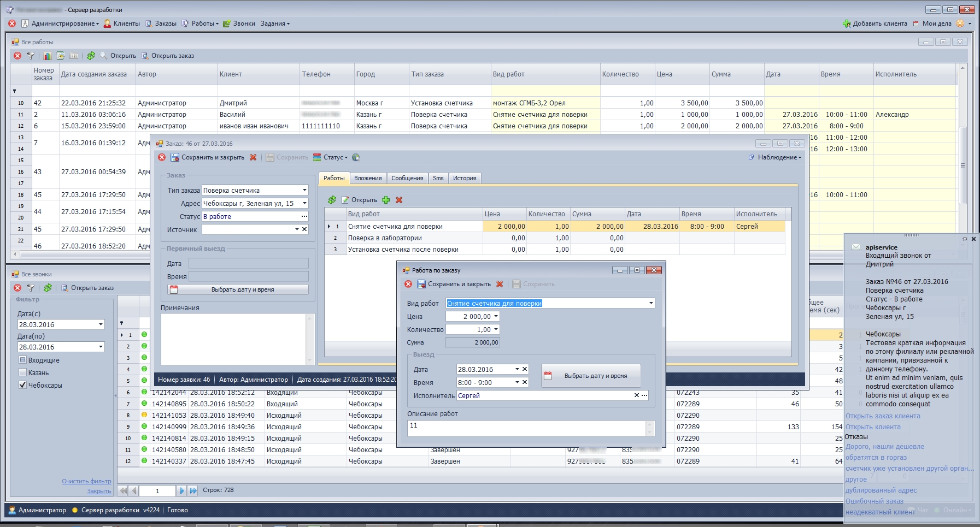980x527 pixels.
Task: Go to the next page in the calls pager
Action: (182, 491)
